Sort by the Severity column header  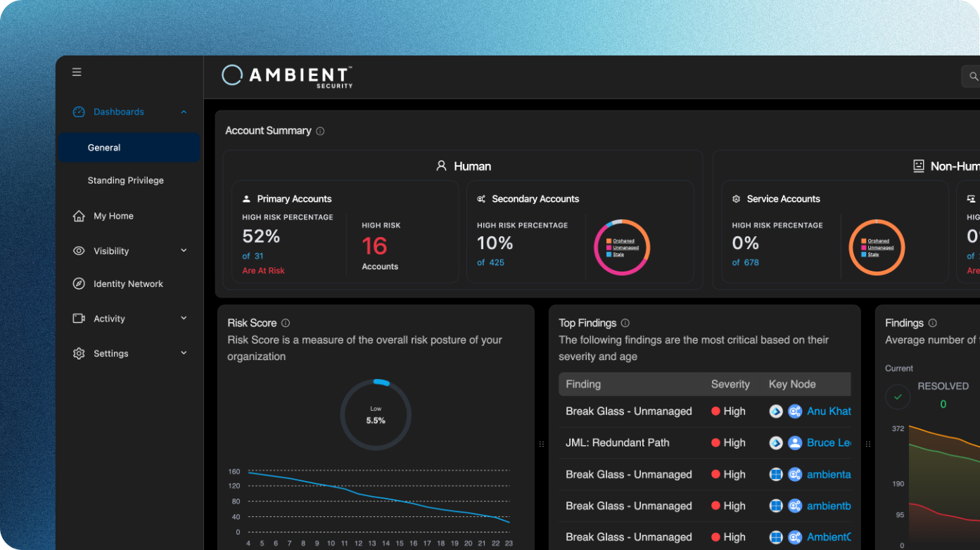point(730,385)
